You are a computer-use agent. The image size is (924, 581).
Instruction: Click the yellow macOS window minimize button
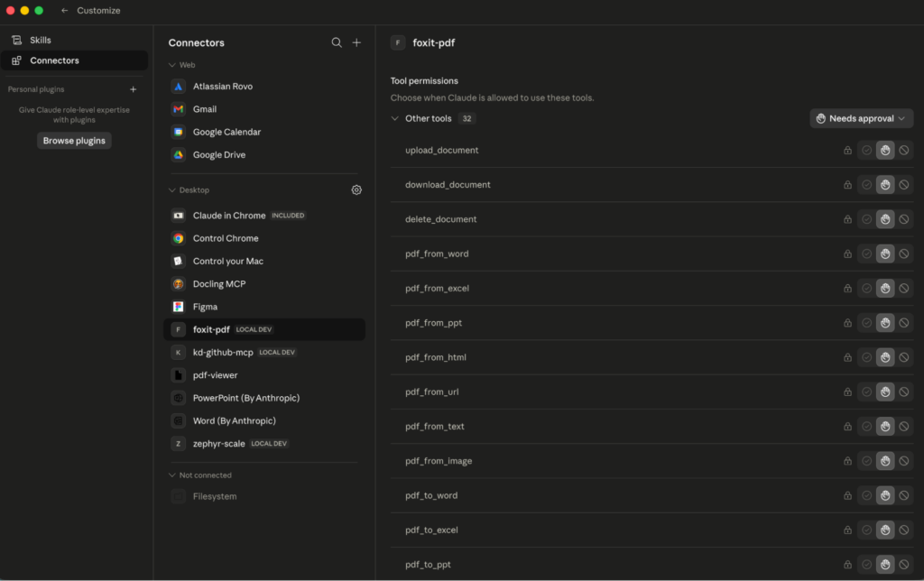[24, 11]
